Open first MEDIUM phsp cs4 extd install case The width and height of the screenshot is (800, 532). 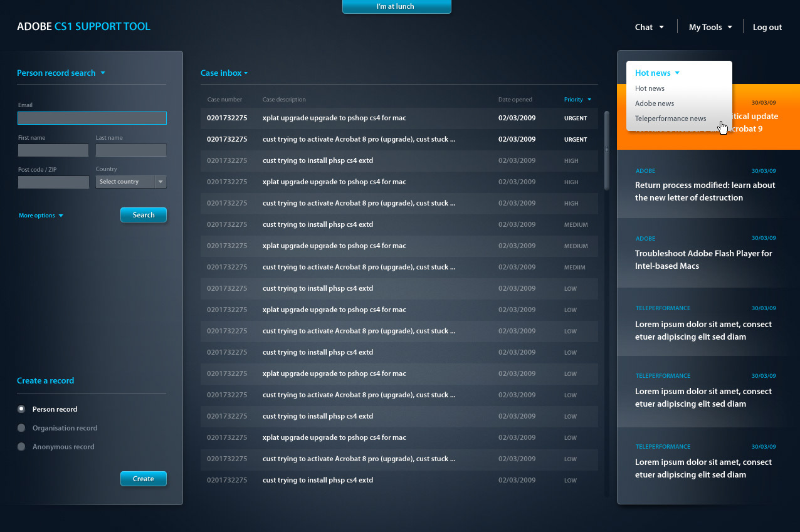pyautogui.click(x=399, y=224)
